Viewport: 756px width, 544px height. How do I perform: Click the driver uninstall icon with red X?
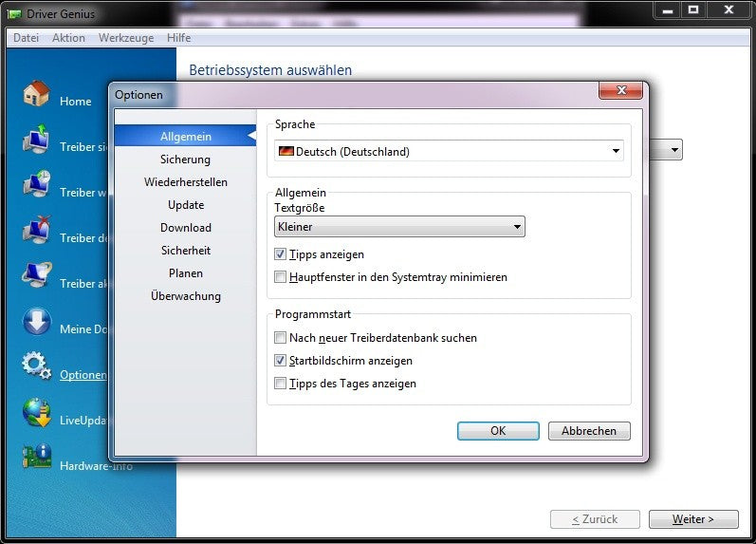pyautogui.click(x=37, y=231)
